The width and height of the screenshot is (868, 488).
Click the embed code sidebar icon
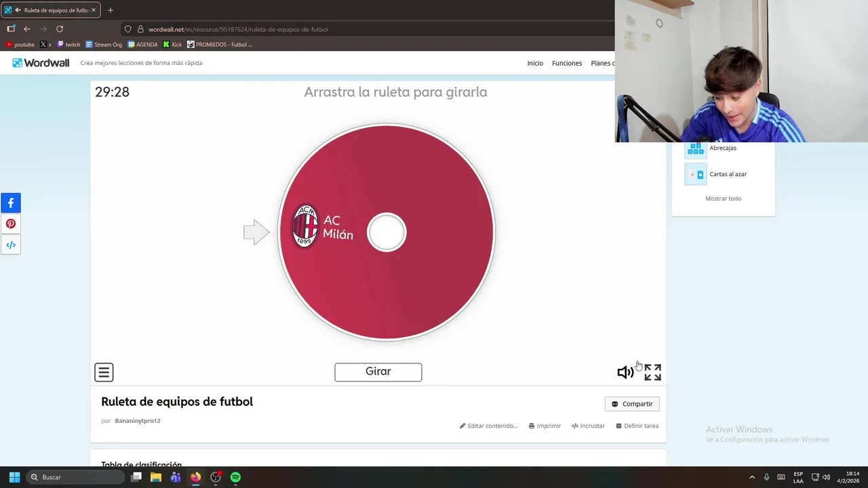11,245
